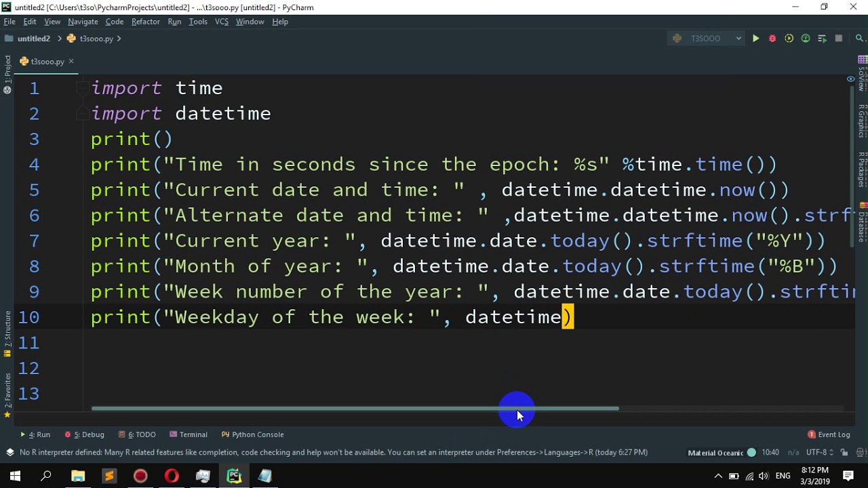868x488 pixels.
Task: Open File Explorer from the taskbar
Action: point(78,476)
